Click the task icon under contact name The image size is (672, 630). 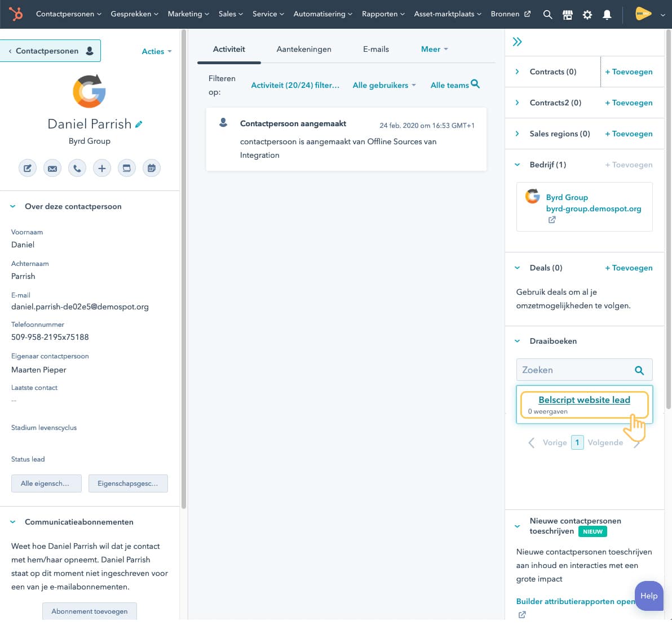[x=127, y=168]
